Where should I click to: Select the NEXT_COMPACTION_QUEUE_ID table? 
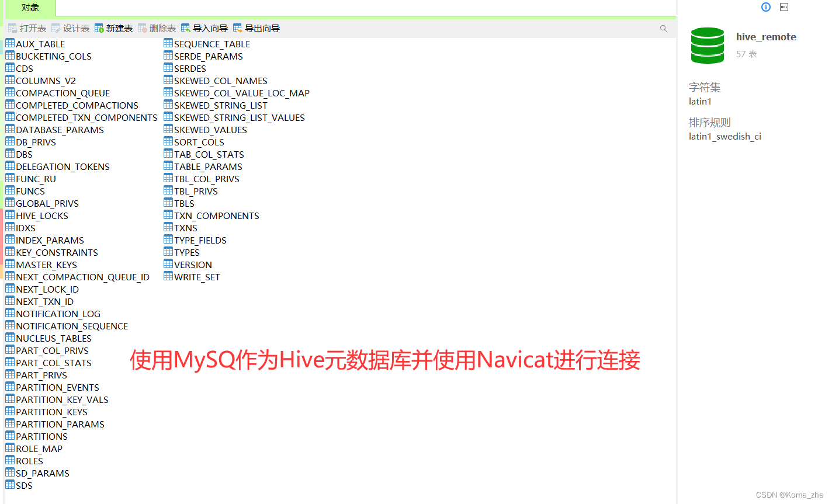pyautogui.click(x=82, y=277)
